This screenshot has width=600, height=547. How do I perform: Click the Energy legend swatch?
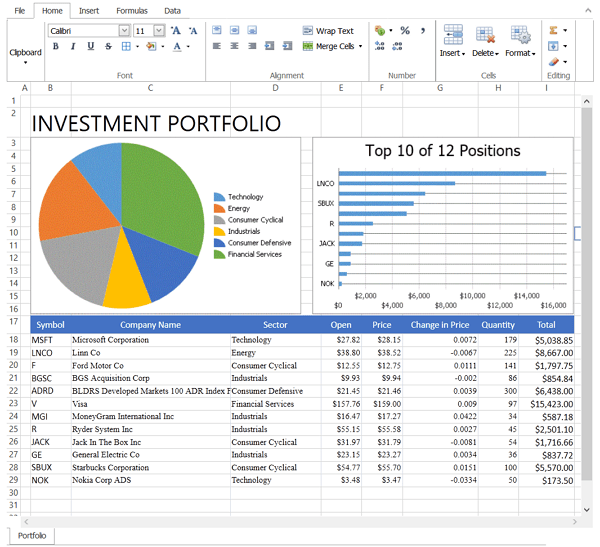coord(219,208)
